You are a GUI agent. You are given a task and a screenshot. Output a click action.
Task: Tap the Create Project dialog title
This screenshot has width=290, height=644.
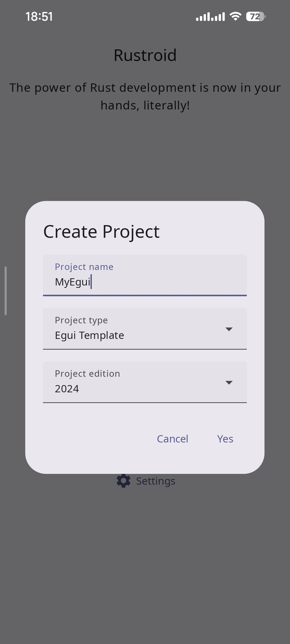coord(101,231)
